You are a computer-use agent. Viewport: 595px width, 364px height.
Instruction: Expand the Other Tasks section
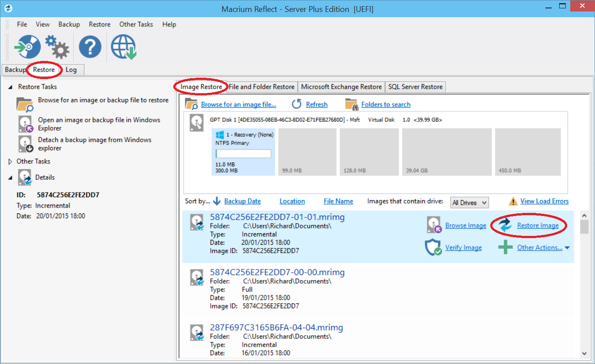(11, 161)
